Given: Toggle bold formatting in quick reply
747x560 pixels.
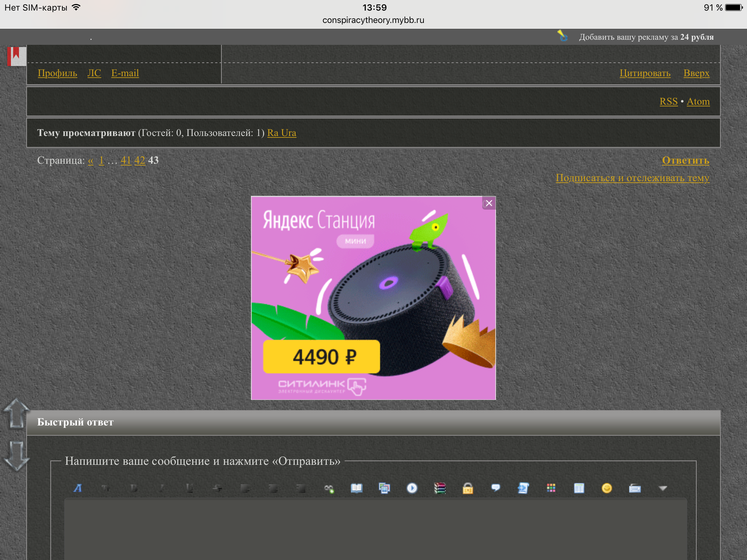Looking at the screenshot, I should tap(133, 488).
